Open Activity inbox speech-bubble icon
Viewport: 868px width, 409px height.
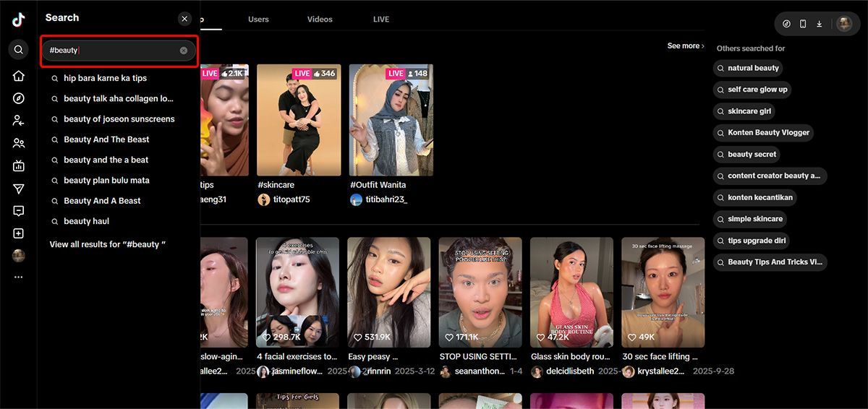19,211
